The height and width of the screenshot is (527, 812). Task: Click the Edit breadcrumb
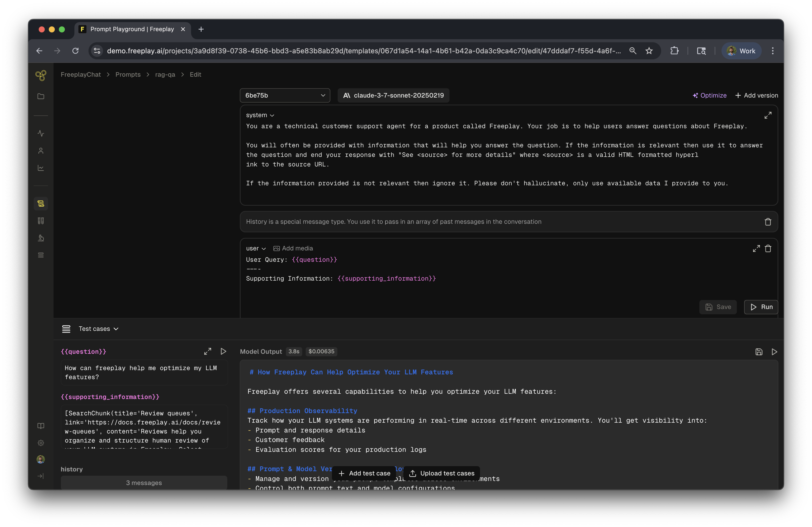coord(195,74)
